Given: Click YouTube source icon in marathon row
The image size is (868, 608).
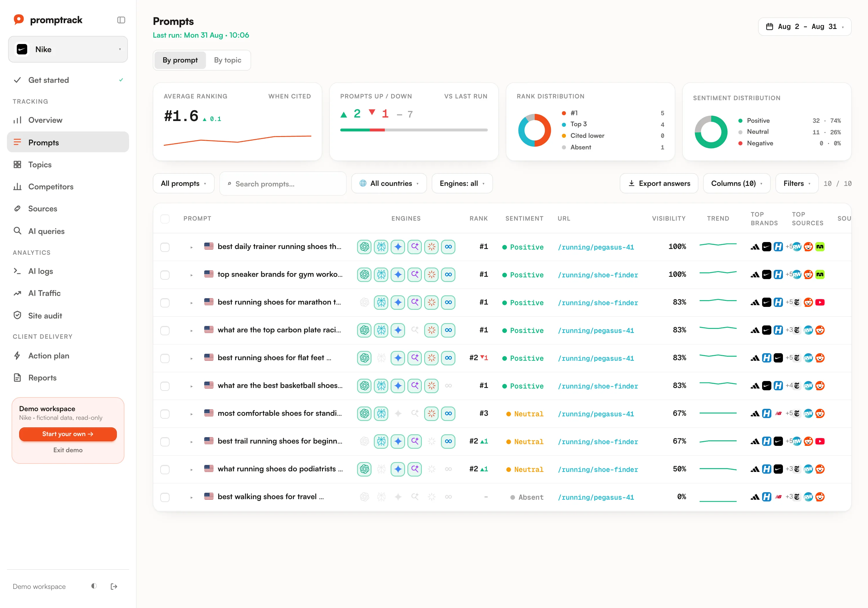Looking at the screenshot, I should (x=820, y=302).
